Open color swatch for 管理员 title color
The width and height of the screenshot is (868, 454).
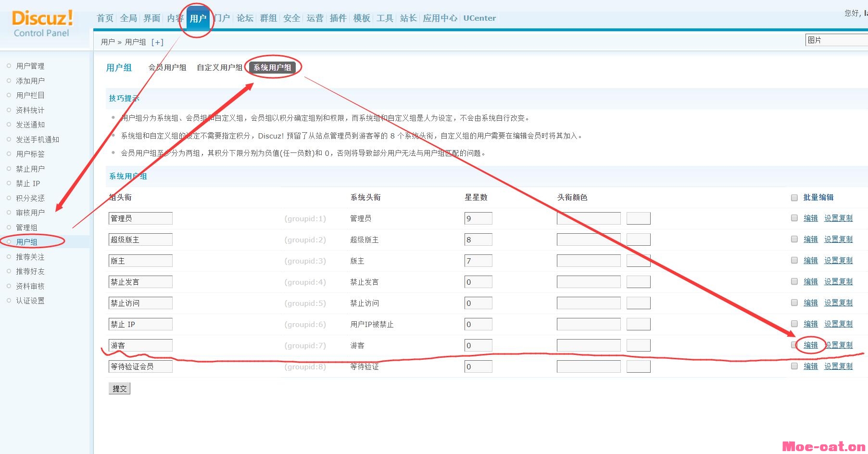tap(639, 218)
